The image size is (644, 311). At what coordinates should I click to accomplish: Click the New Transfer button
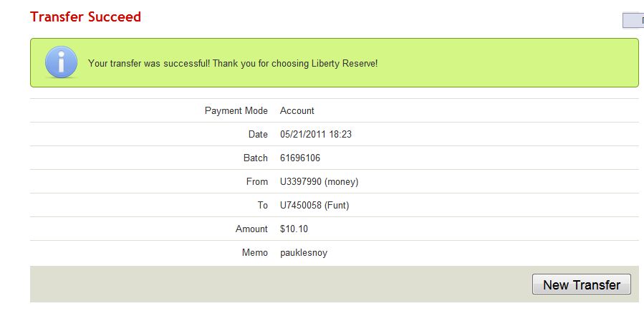[x=581, y=284]
